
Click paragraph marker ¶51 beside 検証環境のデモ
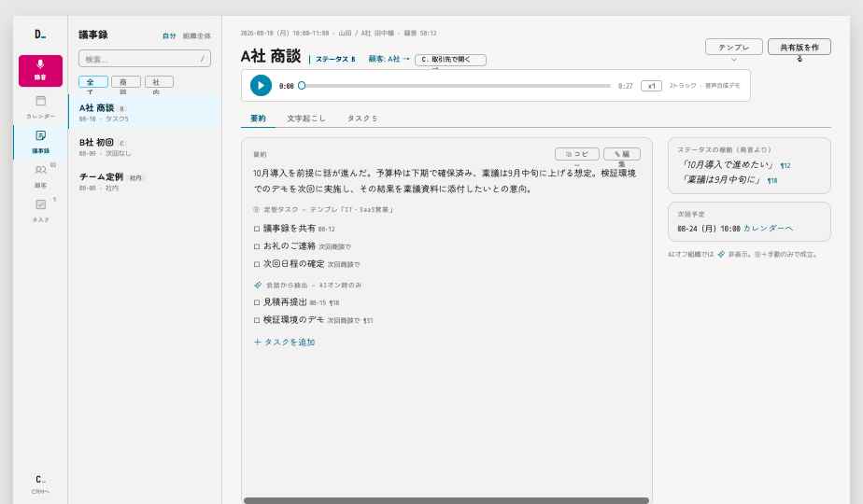(x=368, y=320)
